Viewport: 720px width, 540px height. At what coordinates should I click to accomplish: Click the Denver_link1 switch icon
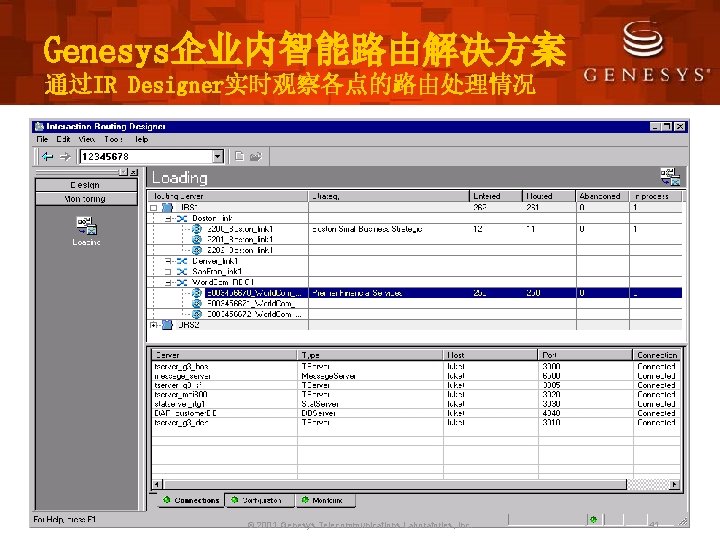pyautogui.click(x=182, y=261)
